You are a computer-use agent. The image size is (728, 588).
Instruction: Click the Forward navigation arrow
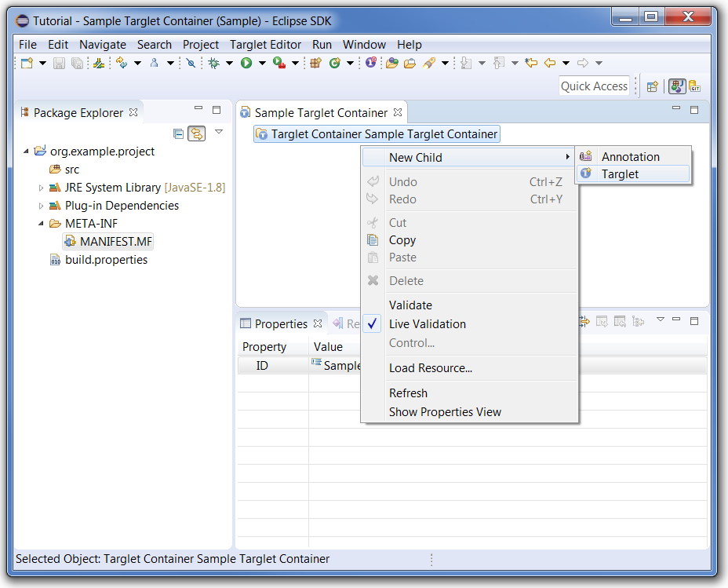[x=583, y=63]
